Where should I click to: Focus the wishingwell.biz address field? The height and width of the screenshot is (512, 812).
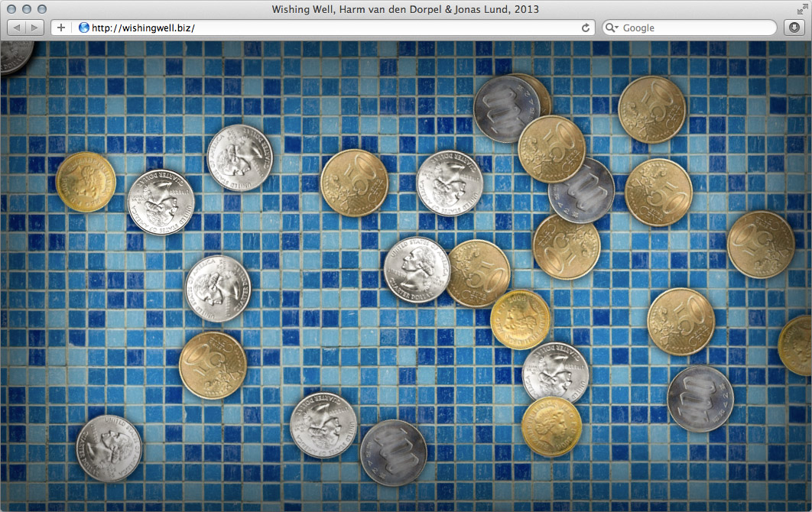329,28
